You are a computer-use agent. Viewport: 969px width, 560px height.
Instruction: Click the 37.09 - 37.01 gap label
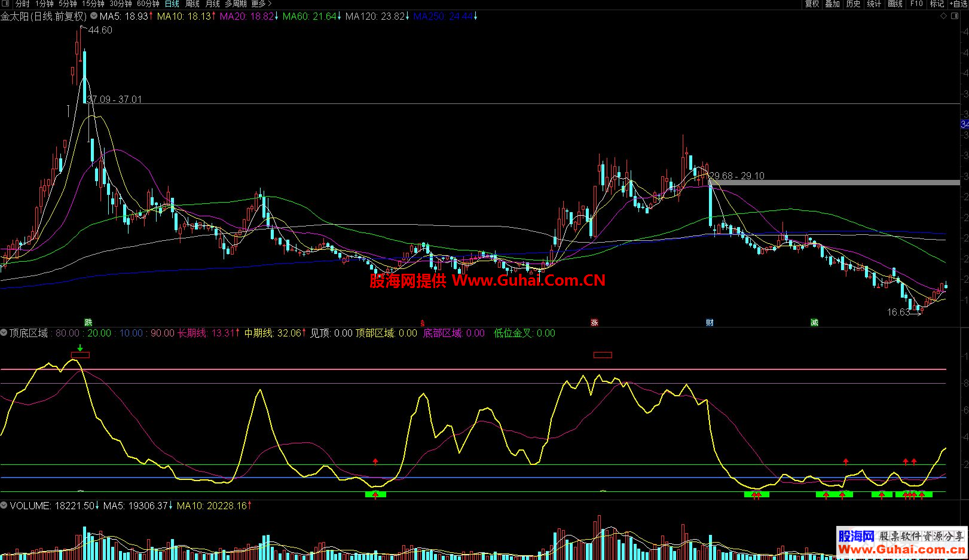coord(115,99)
